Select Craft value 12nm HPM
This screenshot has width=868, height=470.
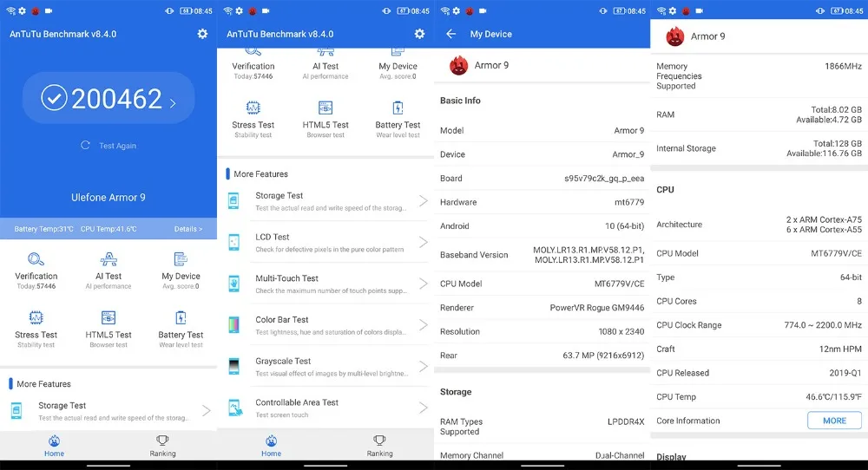click(840, 349)
